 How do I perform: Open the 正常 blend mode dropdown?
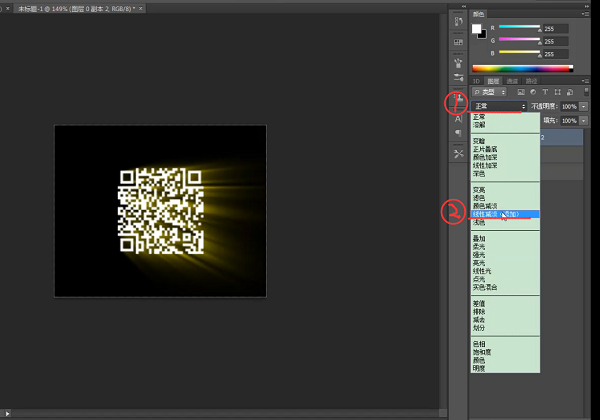(499, 106)
